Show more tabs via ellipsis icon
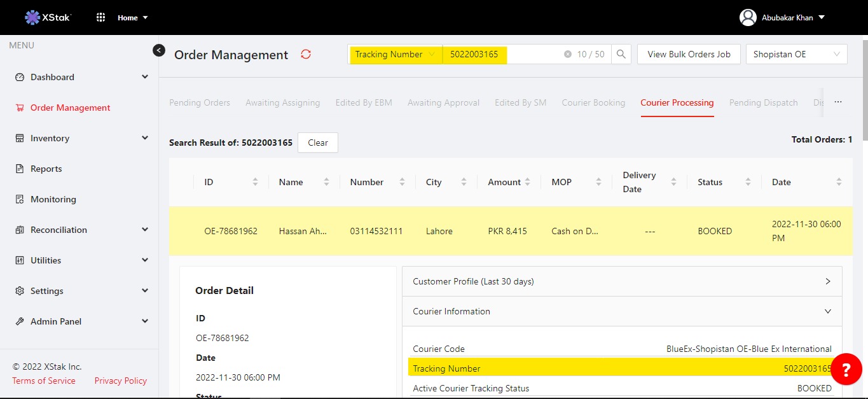This screenshot has width=868, height=399. click(837, 102)
